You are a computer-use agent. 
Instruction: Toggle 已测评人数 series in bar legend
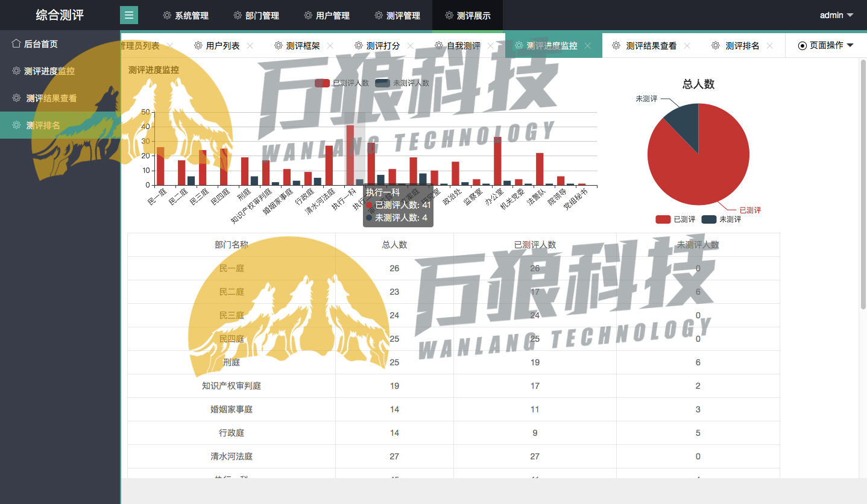coord(341,83)
